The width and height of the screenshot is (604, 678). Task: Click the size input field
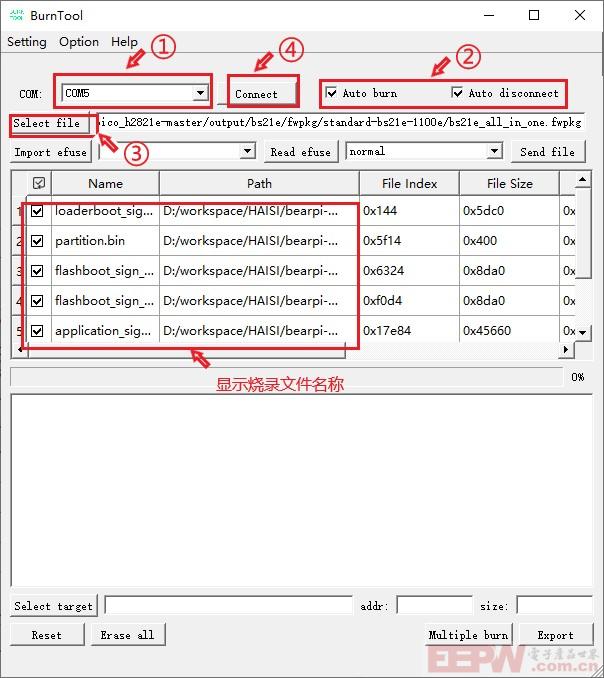pos(555,605)
